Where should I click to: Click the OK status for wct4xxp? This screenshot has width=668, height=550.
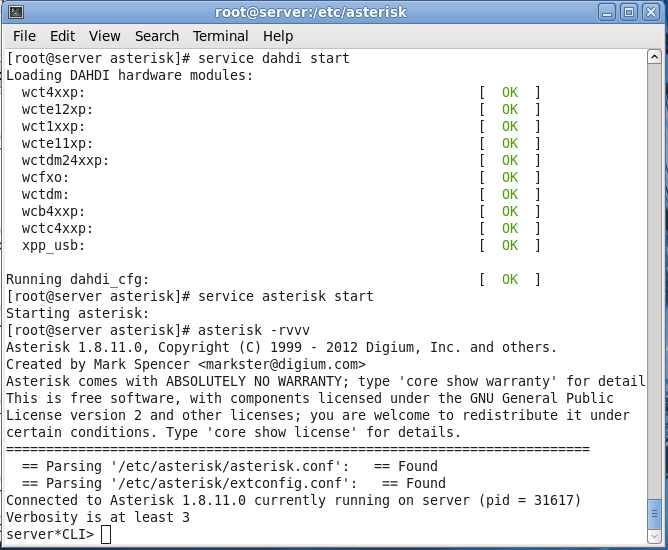click(x=510, y=92)
